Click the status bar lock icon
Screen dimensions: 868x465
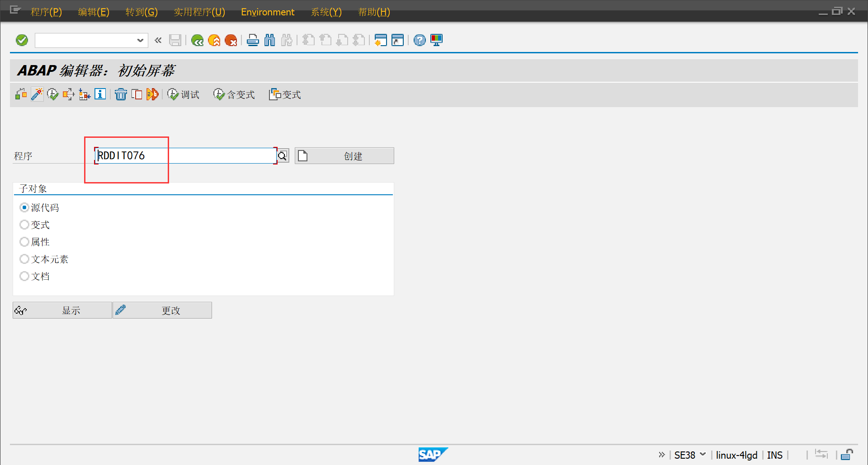click(x=847, y=454)
